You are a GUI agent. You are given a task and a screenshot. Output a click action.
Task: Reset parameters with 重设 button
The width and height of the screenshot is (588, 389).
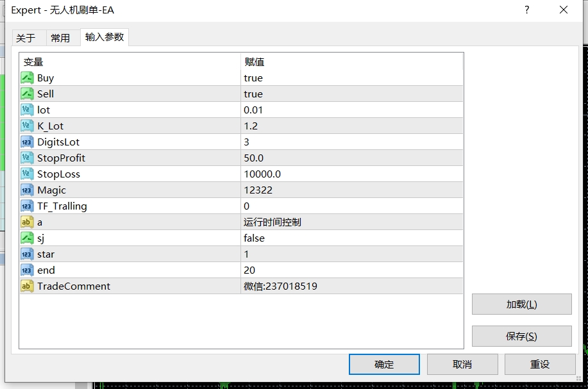click(540, 364)
